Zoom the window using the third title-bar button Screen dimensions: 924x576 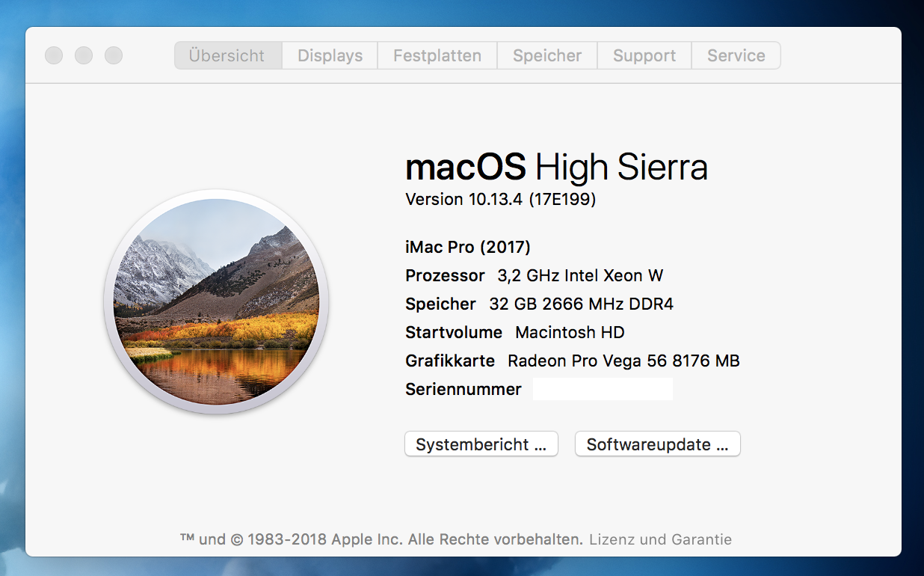(x=114, y=55)
